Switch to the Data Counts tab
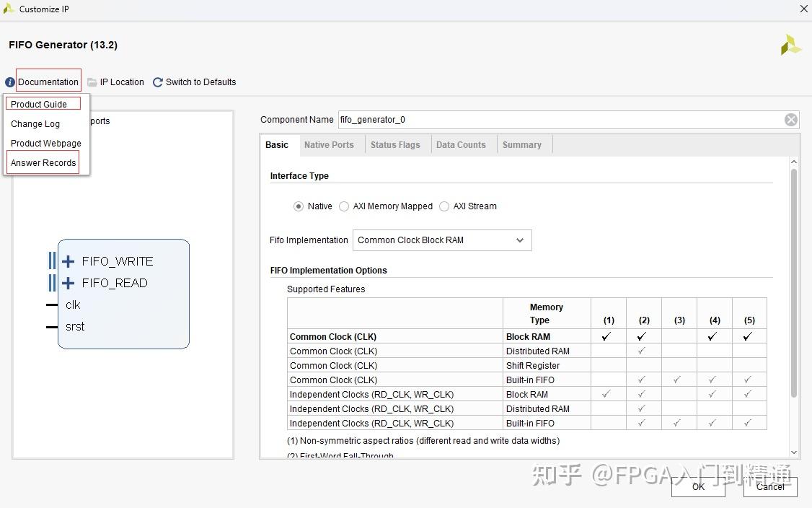The height and width of the screenshot is (508, 812). [x=462, y=144]
